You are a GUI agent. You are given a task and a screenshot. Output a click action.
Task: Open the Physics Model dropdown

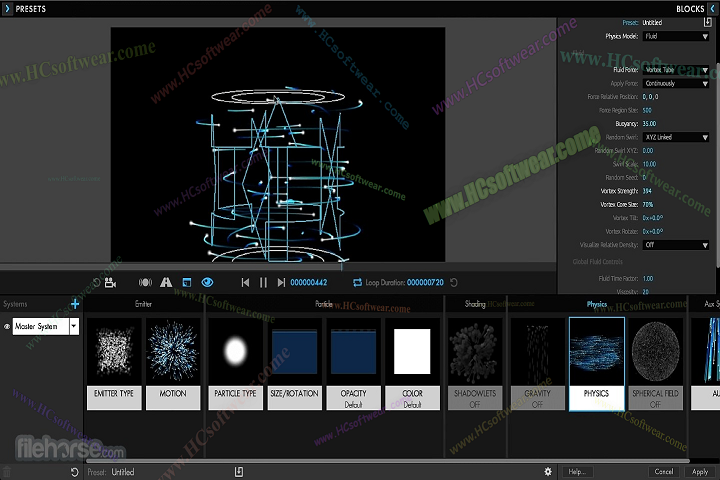pyautogui.click(x=677, y=36)
